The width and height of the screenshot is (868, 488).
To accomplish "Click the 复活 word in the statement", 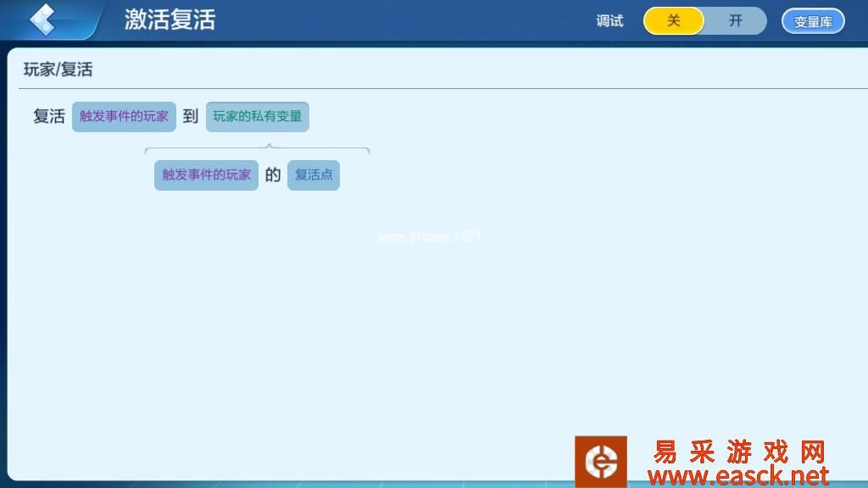I will [x=49, y=116].
